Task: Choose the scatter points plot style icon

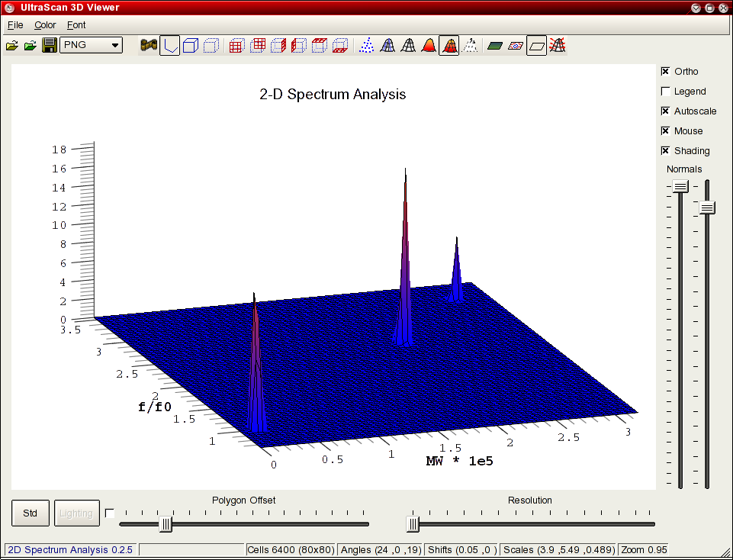Action: 367,46
